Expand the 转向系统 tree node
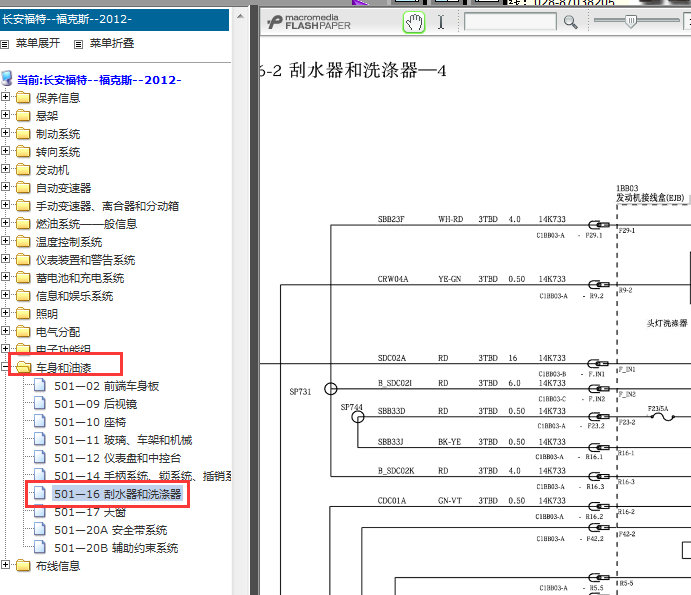Viewport: 691px width, 595px height. pos(5,151)
